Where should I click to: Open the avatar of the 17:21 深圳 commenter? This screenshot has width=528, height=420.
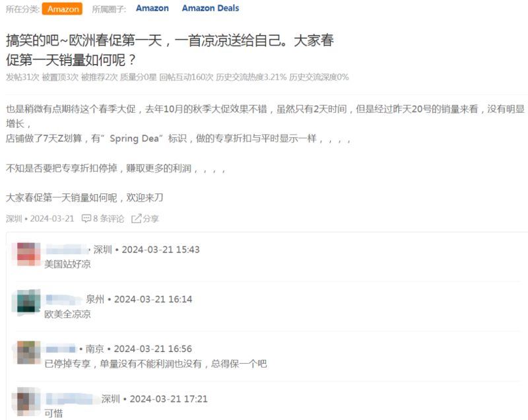point(27,402)
